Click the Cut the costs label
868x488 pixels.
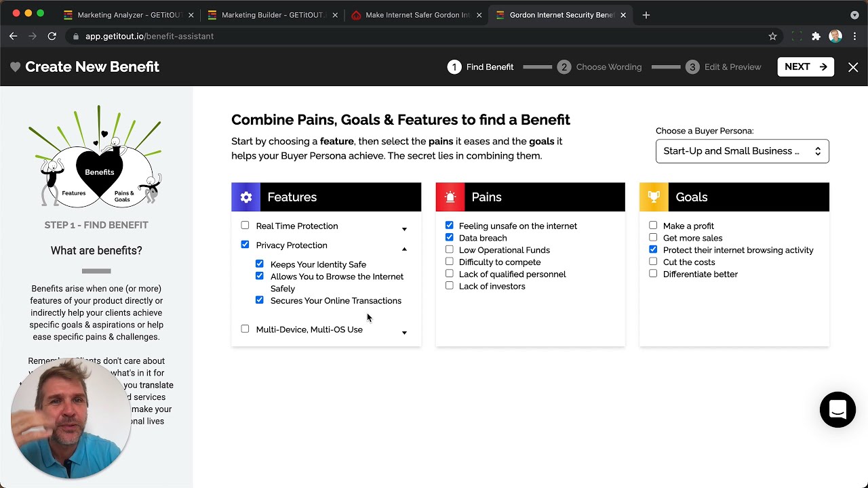point(689,262)
